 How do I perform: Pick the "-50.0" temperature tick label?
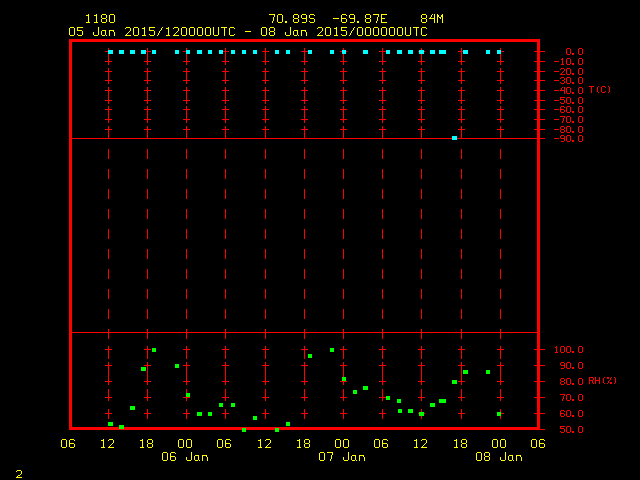(x=567, y=100)
